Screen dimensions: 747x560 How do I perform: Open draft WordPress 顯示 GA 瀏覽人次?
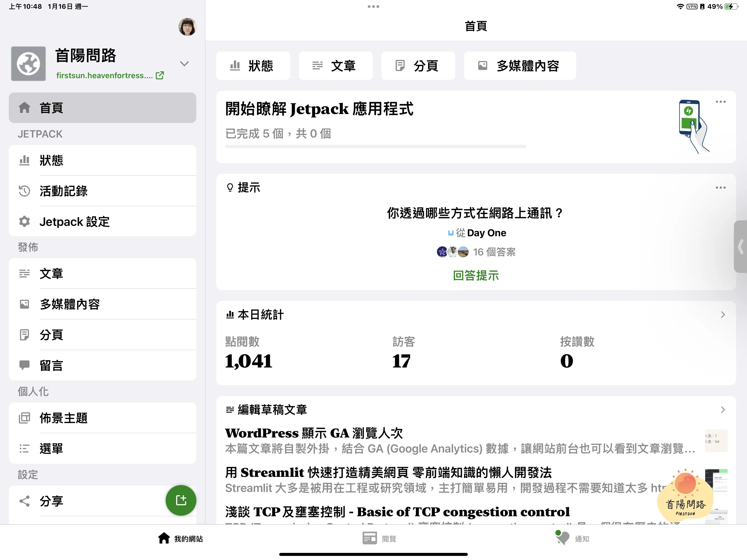click(314, 433)
